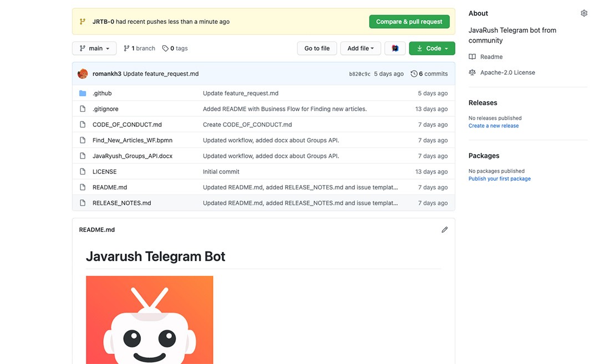Open the Apache-2.0 License link
Viewport: 599px width, 364px height.
[507, 73]
